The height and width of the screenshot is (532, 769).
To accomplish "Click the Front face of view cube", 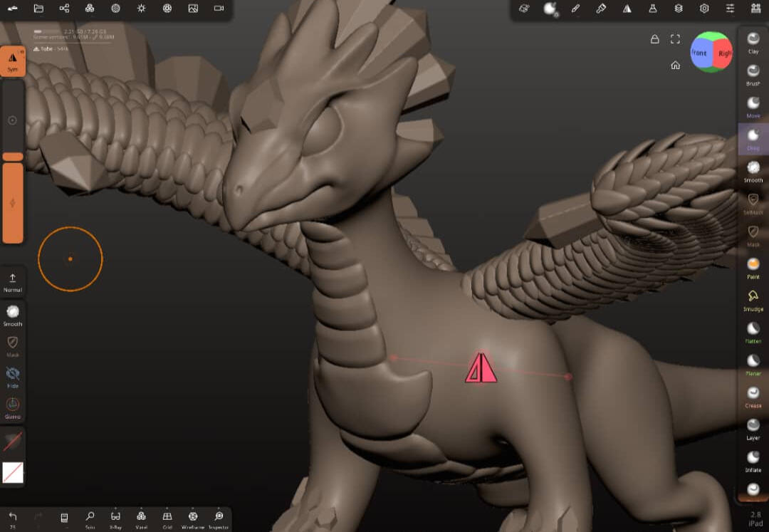I will point(700,53).
